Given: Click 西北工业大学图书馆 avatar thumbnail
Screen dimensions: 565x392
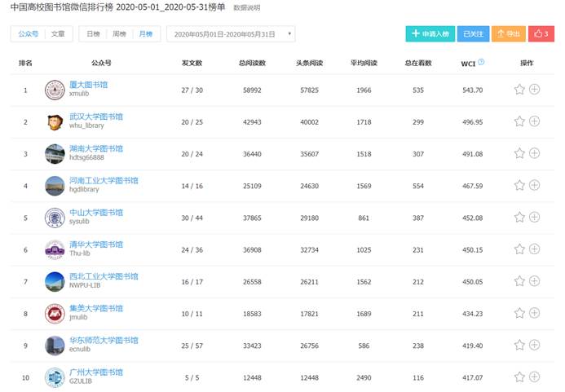Looking at the screenshot, I should 55,281.
